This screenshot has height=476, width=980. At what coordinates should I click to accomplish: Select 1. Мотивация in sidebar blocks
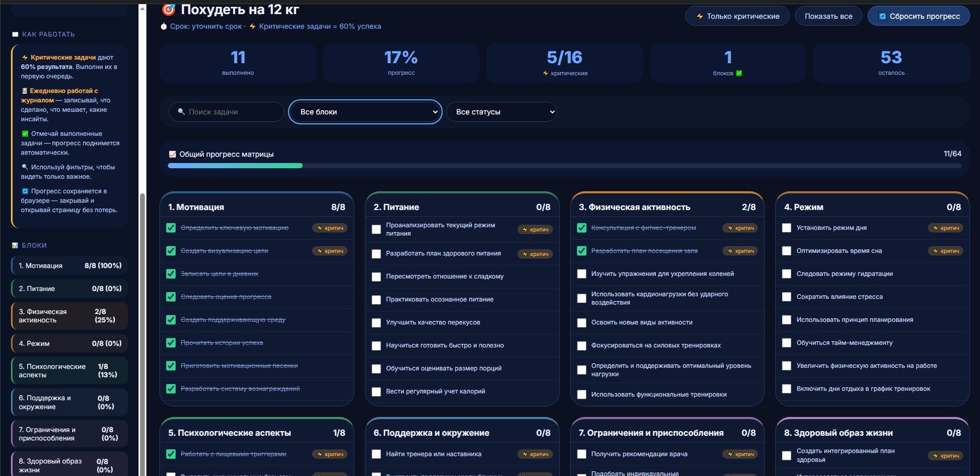tap(70, 265)
